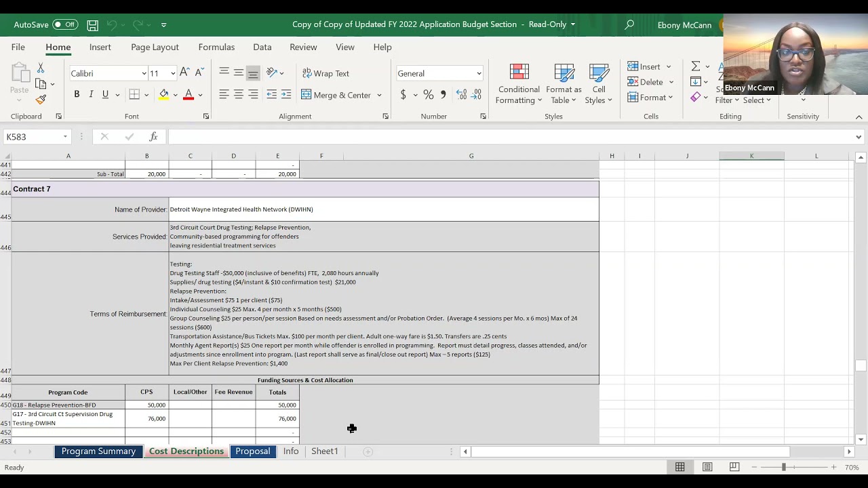Click the AutoSum sigma icon

[696, 66]
